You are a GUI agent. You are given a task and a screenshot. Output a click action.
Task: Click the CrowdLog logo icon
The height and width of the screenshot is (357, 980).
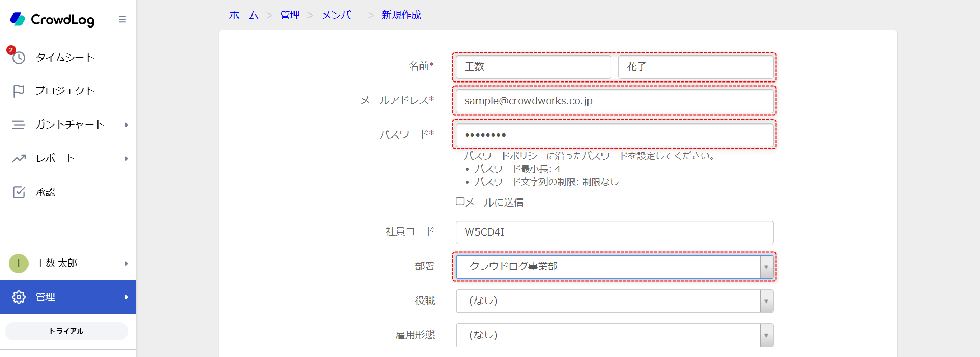click(18, 19)
